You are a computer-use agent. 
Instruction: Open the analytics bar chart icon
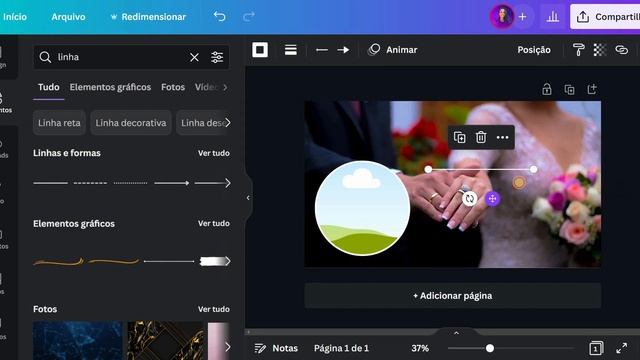click(553, 17)
